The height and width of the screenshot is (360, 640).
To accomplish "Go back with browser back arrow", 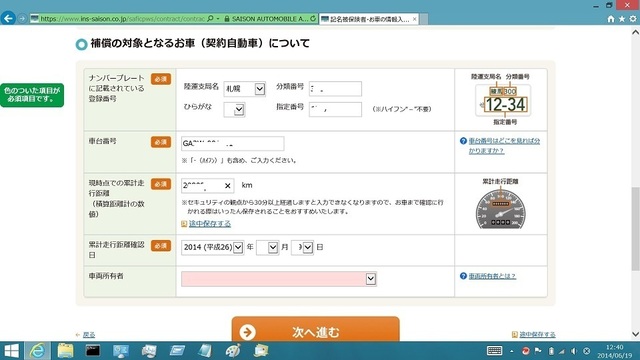I will tap(8, 18).
